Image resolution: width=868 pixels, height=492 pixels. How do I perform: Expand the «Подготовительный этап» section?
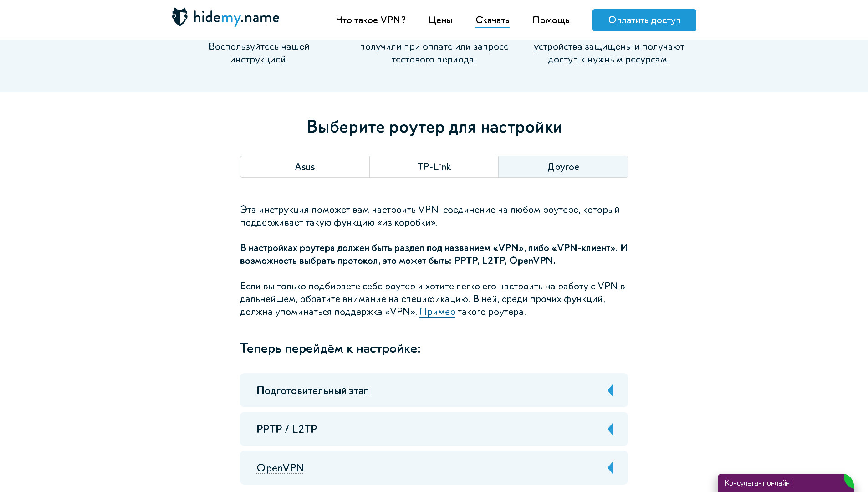434,390
